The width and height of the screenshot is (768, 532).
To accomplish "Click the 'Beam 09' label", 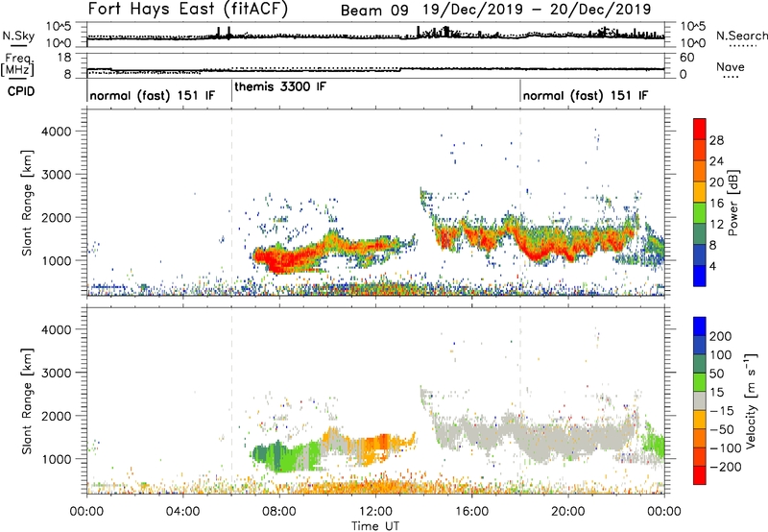I will (x=374, y=11).
